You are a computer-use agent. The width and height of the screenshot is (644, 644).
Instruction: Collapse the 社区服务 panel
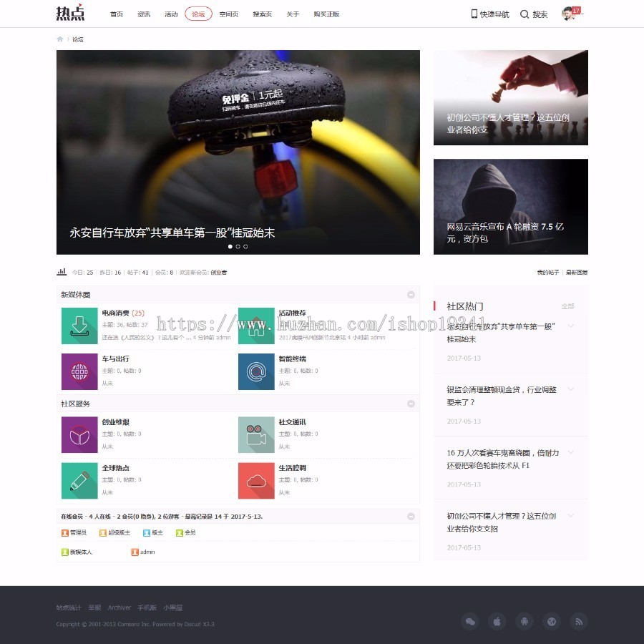click(x=411, y=404)
